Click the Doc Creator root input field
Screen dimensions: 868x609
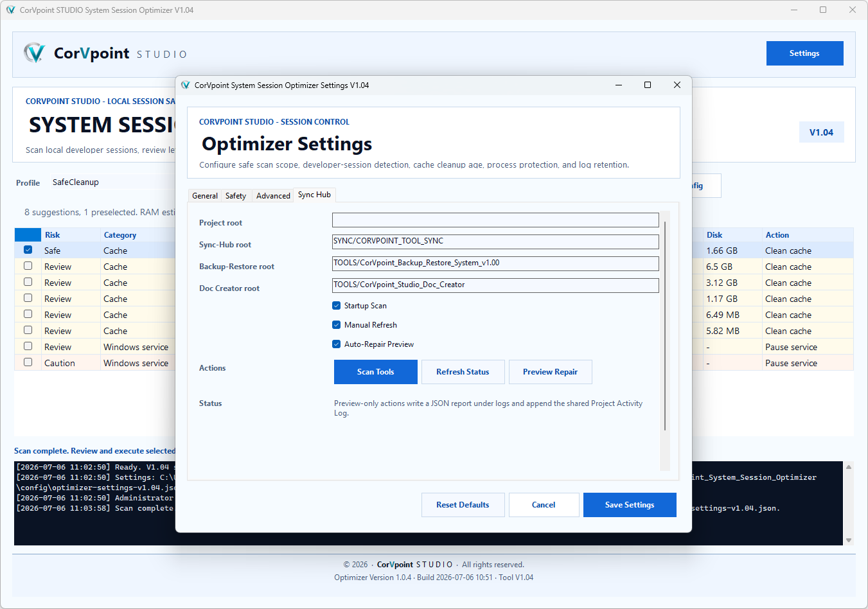pos(495,285)
